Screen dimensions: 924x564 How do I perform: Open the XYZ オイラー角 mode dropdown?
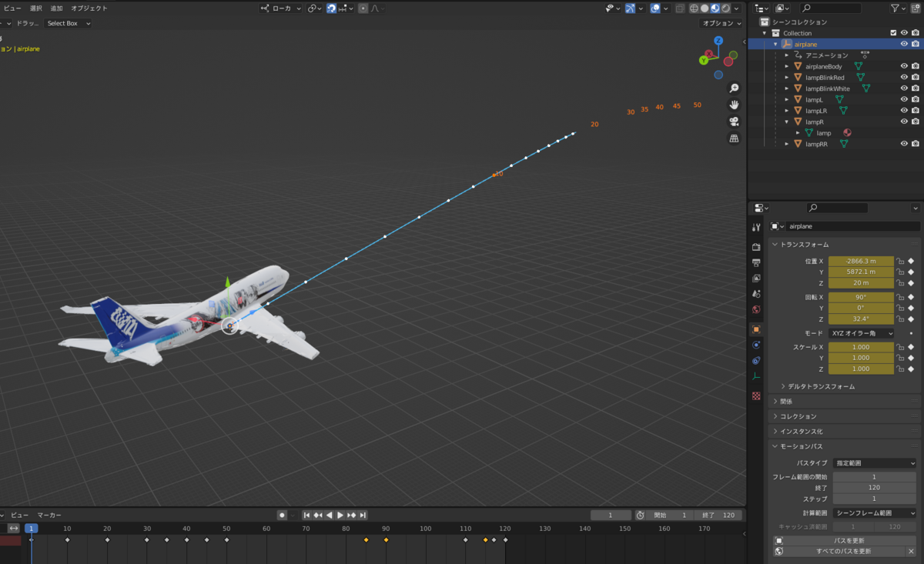862,333
